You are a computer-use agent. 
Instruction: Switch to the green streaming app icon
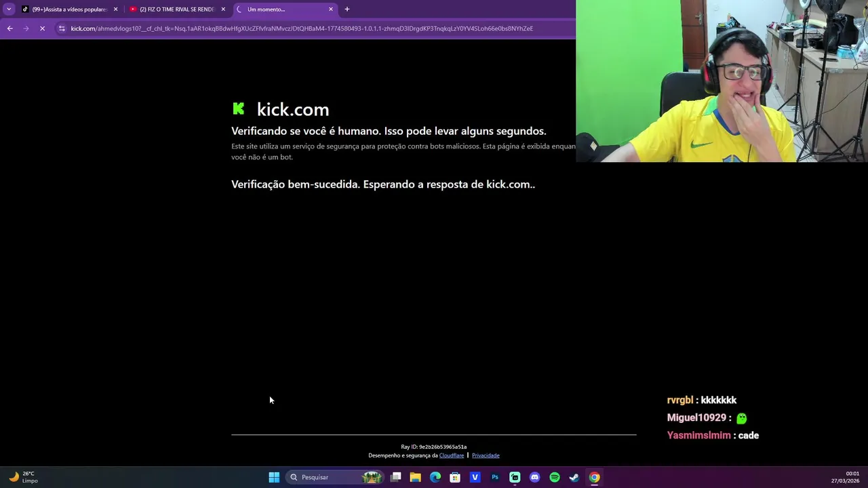pyautogui.click(x=515, y=477)
